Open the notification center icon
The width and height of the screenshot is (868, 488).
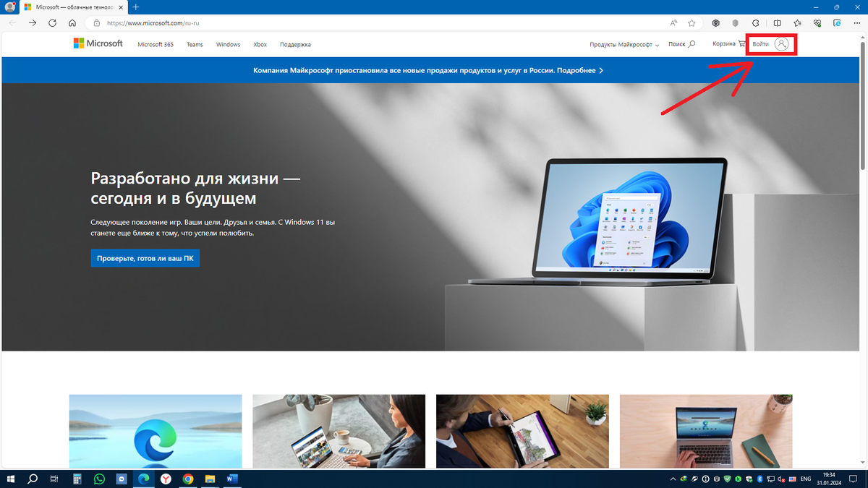click(x=854, y=479)
